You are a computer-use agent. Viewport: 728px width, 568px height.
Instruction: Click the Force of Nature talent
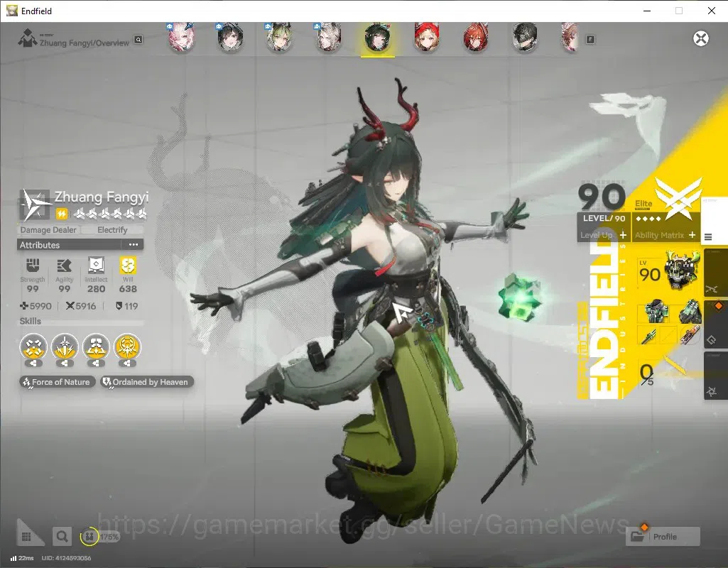57,382
